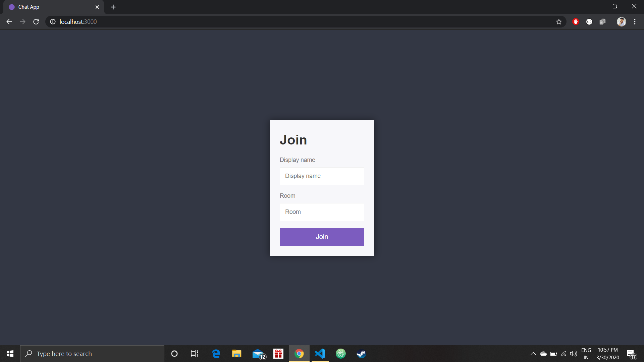This screenshot has height=362, width=644.
Task: Open the Chrome profile avatar menu
Action: point(622,21)
